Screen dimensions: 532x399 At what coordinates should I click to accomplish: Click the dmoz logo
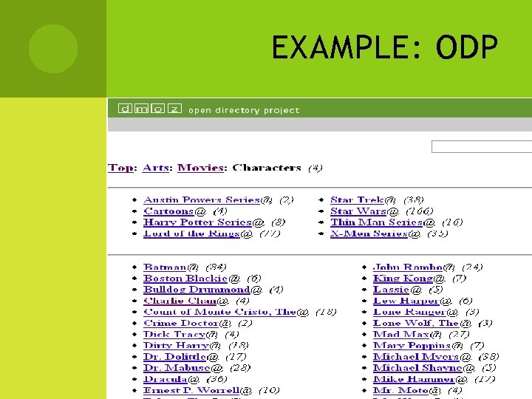click(x=150, y=109)
